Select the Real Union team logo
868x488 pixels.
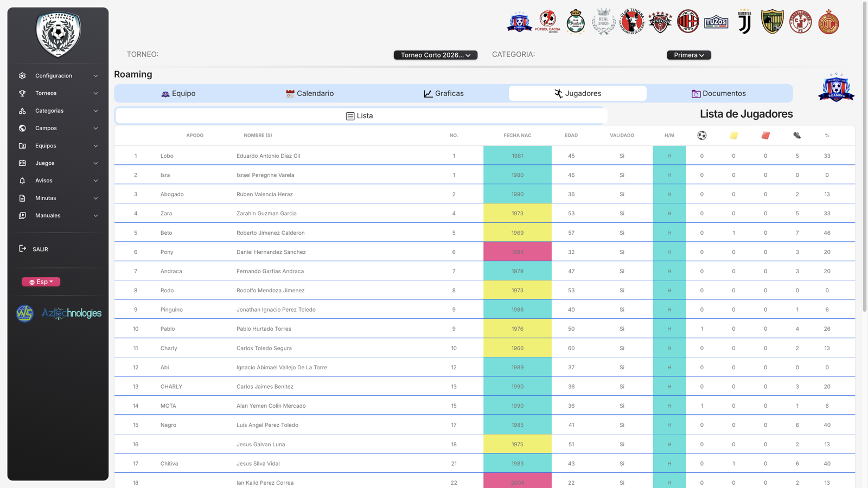pos(604,22)
